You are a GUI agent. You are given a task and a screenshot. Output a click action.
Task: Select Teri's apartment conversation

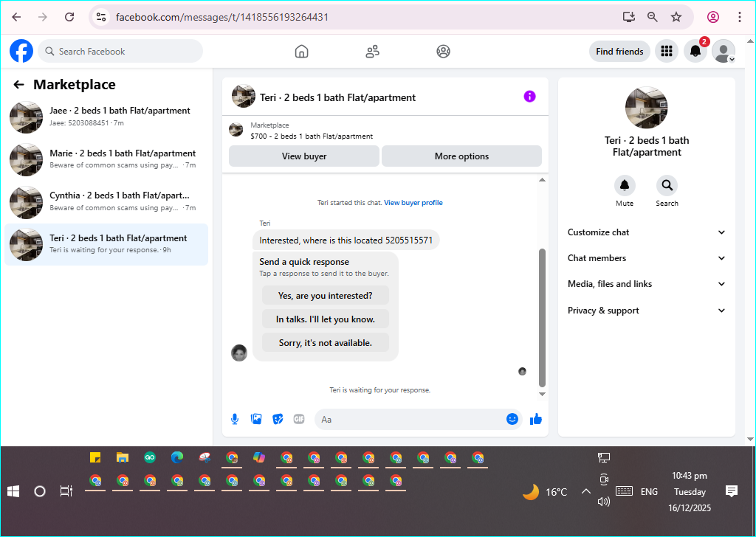(x=106, y=244)
